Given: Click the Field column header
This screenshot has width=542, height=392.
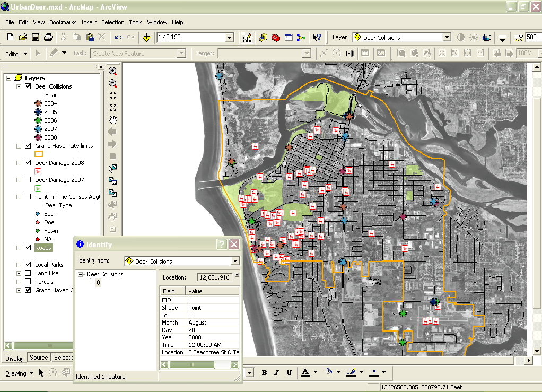Looking at the screenshot, I should [172, 291].
